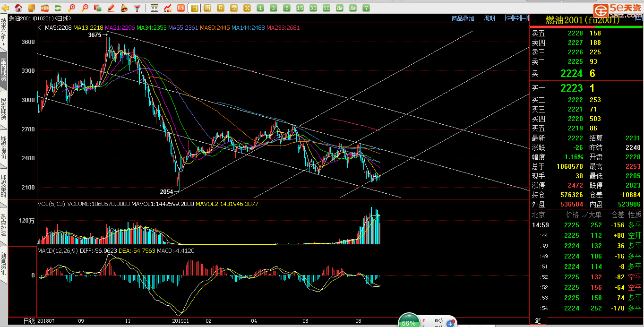The width and height of the screenshot is (644, 327).
Task: Select the 2hr period button
Action: (x=340, y=8)
